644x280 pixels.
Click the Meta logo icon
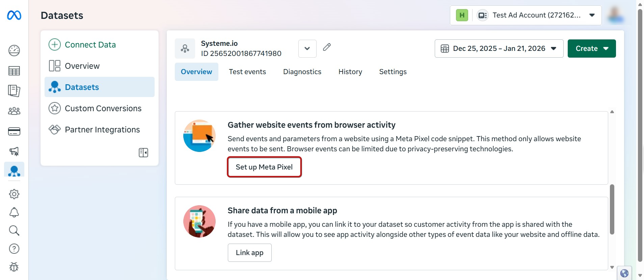point(14,15)
